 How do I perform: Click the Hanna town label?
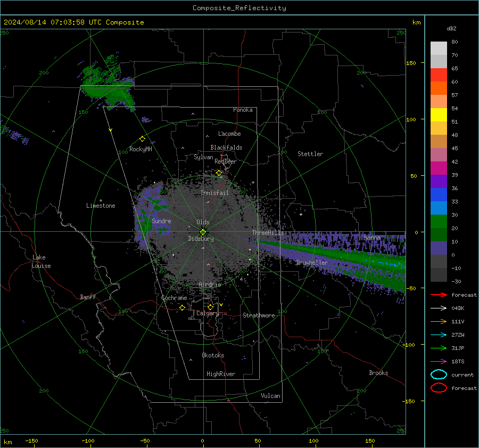[x=372, y=238]
